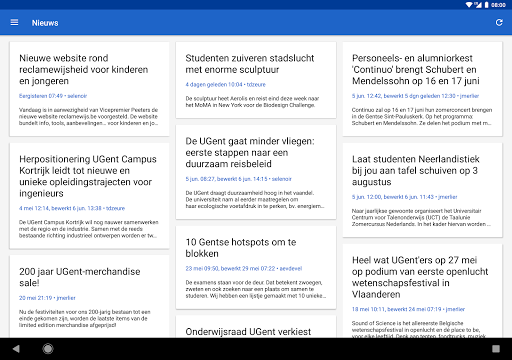Open the recent apps overview
This screenshot has width=512, height=360.
point(496,349)
